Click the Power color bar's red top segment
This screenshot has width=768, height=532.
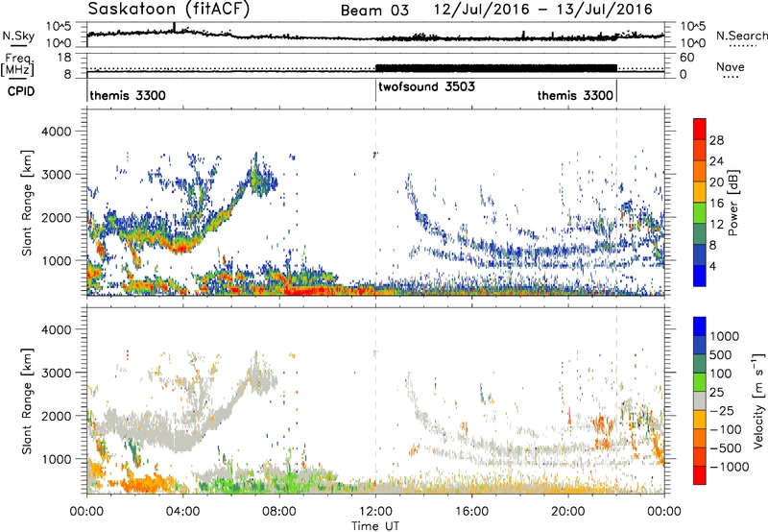(700, 130)
